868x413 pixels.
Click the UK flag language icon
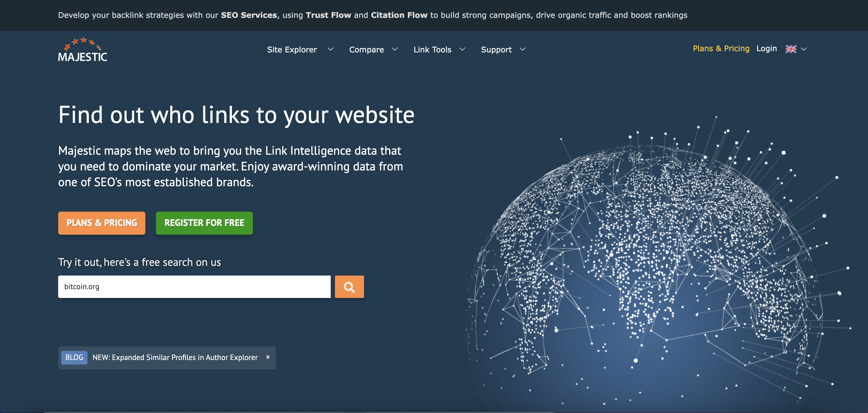point(791,49)
